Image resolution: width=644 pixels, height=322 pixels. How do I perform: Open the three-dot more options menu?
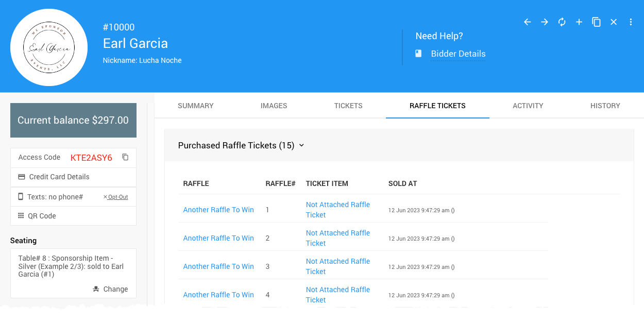click(631, 22)
